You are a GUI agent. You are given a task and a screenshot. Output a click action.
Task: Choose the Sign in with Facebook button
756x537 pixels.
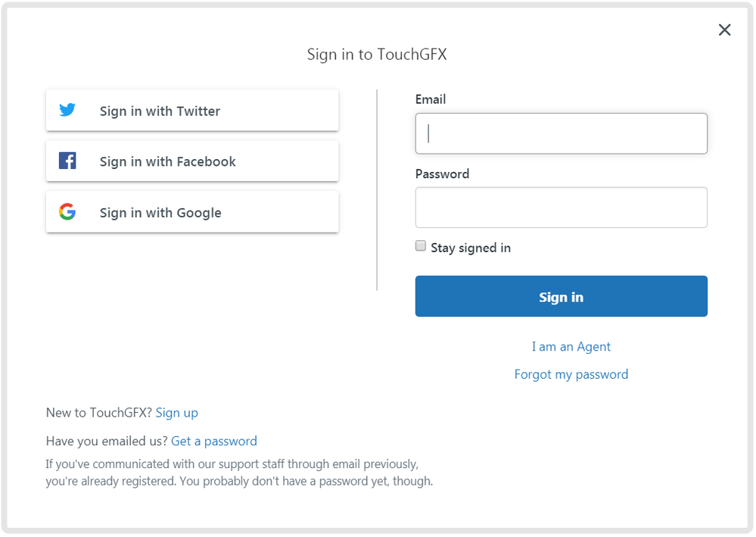tap(192, 161)
